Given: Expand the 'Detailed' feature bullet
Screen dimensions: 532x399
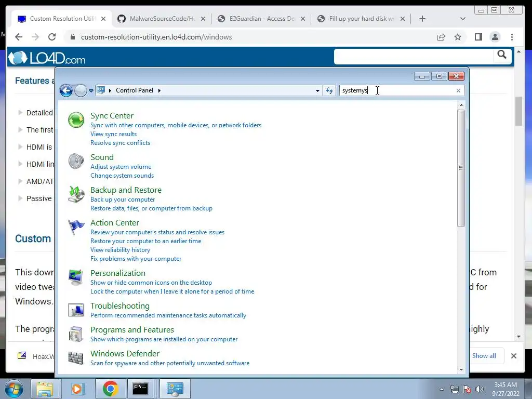Looking at the screenshot, I should click(x=20, y=112).
